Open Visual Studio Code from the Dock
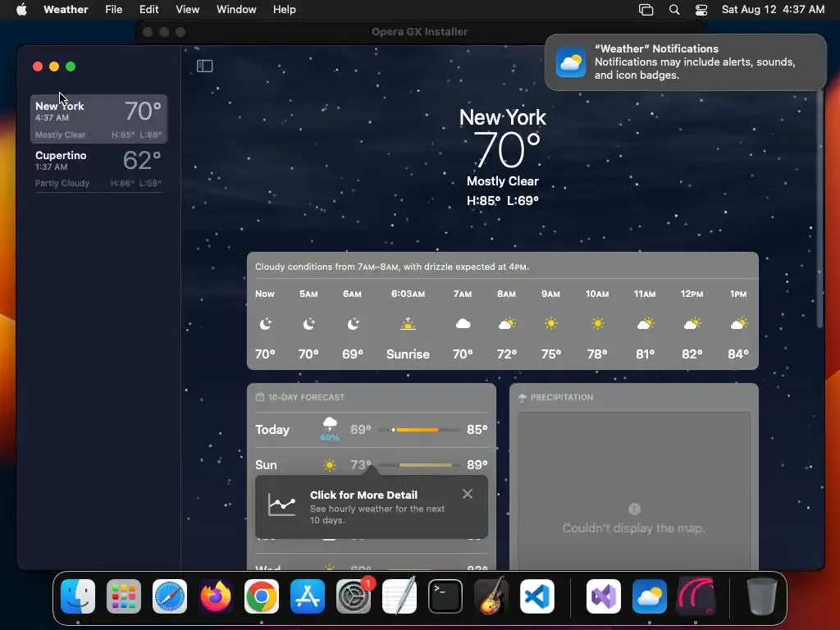The image size is (840, 630). [536, 596]
